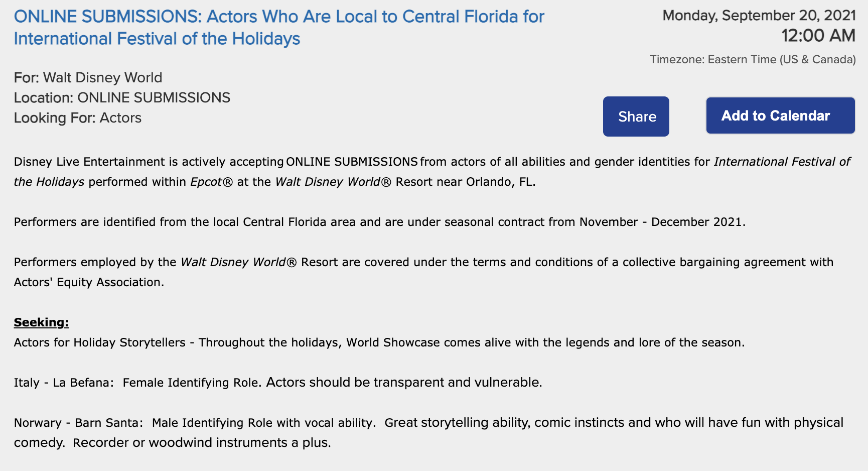
Task: Click the underlined Seeking: heading
Action: click(x=41, y=322)
